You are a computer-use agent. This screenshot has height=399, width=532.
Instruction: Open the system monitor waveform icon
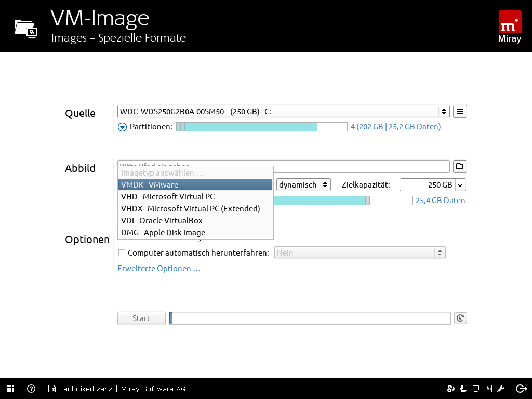coord(488,389)
